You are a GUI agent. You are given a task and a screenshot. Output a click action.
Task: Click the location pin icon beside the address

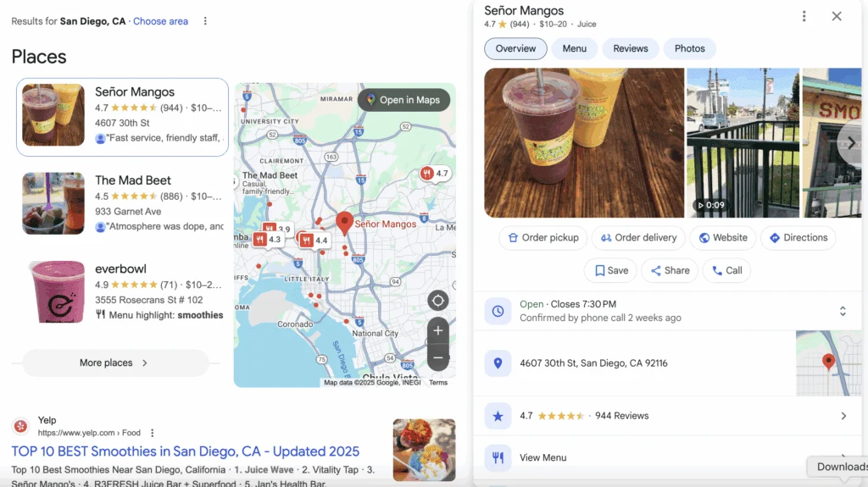pos(498,363)
